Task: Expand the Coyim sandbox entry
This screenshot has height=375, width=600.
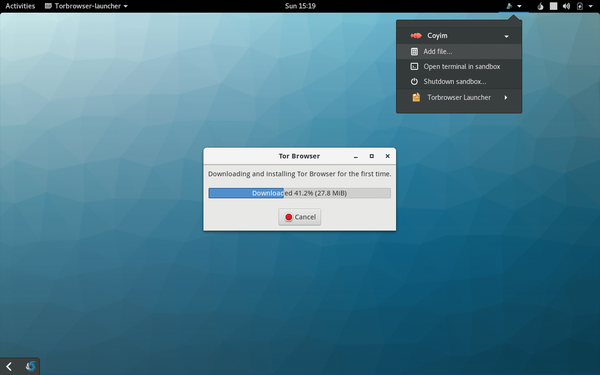Action: point(459,36)
